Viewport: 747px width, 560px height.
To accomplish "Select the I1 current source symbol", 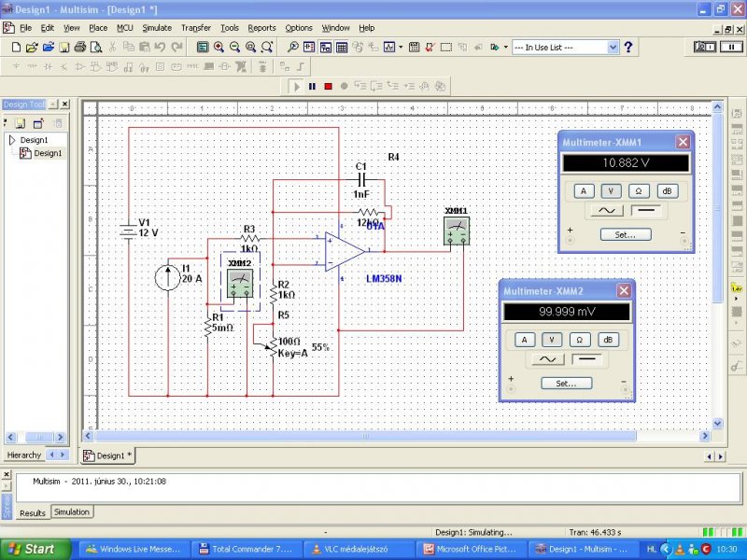I will [168, 277].
